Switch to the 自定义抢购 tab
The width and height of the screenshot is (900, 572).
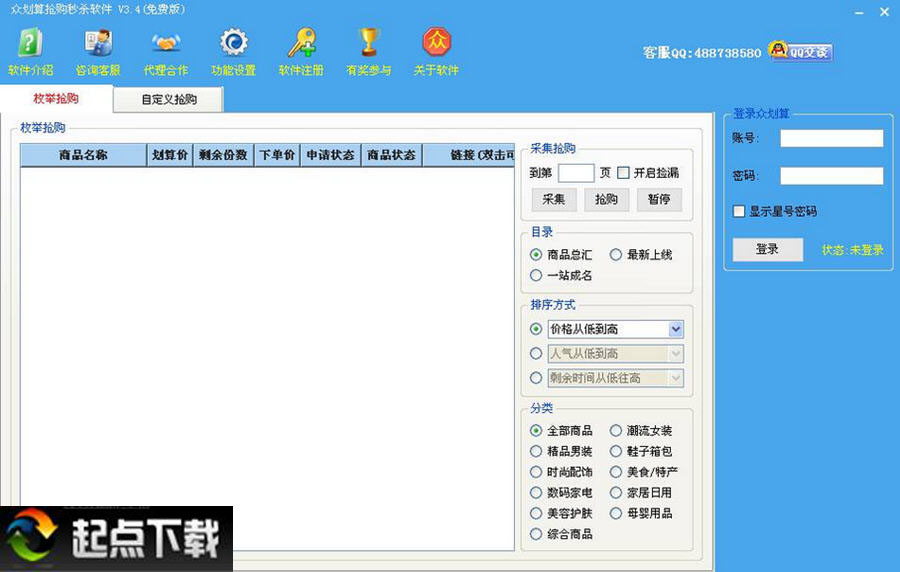tap(169, 99)
